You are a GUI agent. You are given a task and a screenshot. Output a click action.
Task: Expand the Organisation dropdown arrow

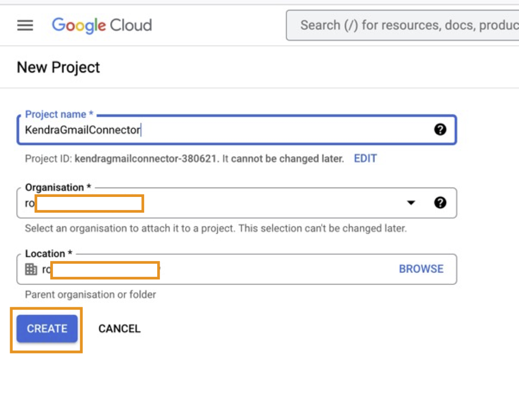point(411,203)
